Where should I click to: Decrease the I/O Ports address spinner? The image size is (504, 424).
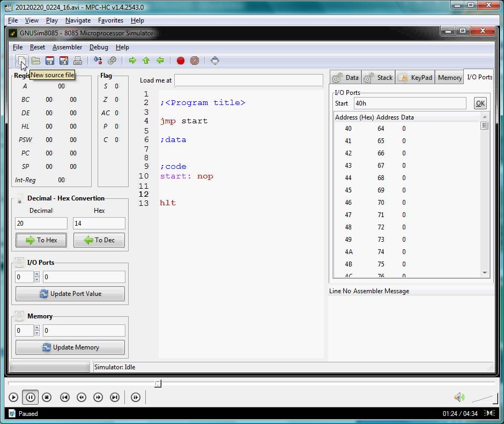(37, 280)
